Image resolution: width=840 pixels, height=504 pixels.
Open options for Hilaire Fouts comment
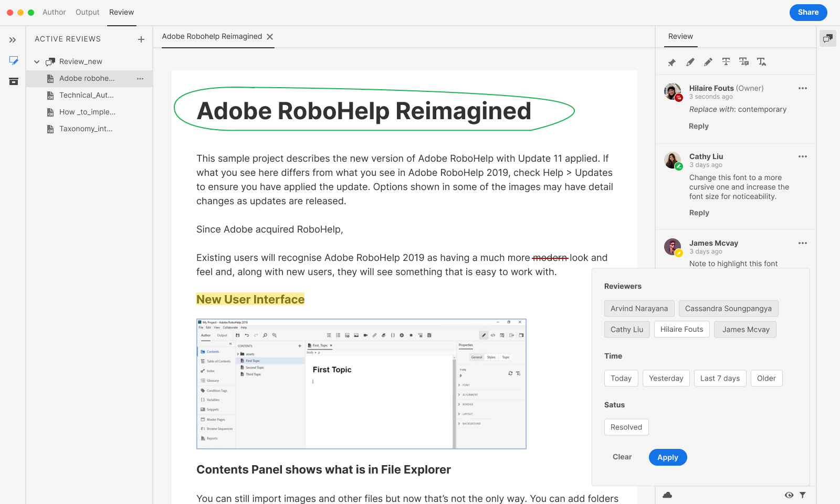point(803,88)
